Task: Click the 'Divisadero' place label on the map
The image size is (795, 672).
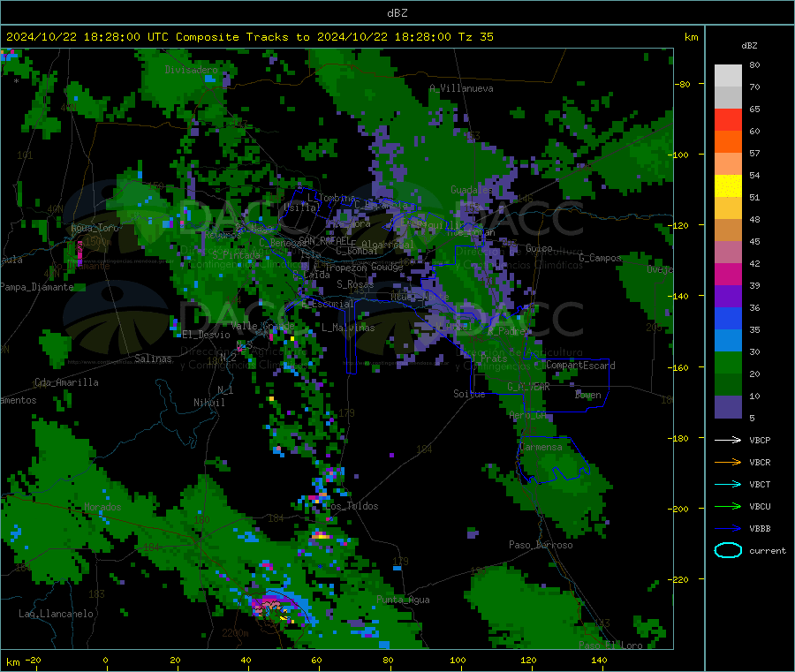Action: (191, 70)
